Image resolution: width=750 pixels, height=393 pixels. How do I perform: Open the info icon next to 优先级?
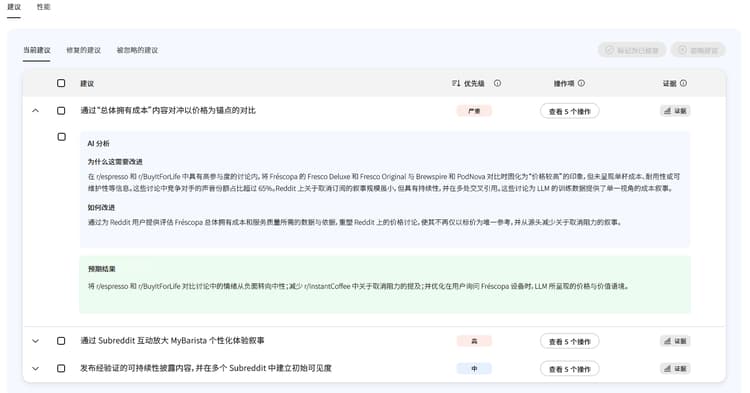tap(497, 83)
